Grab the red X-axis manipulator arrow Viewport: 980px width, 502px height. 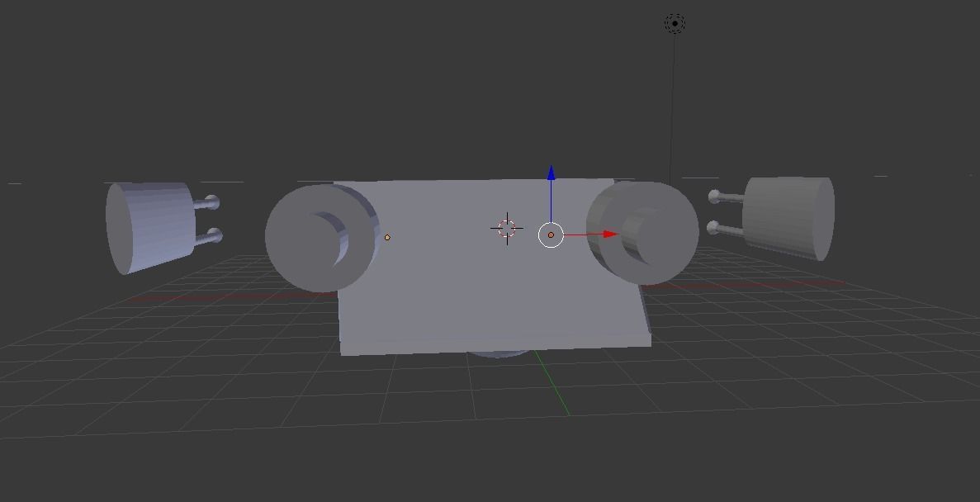[x=611, y=234]
